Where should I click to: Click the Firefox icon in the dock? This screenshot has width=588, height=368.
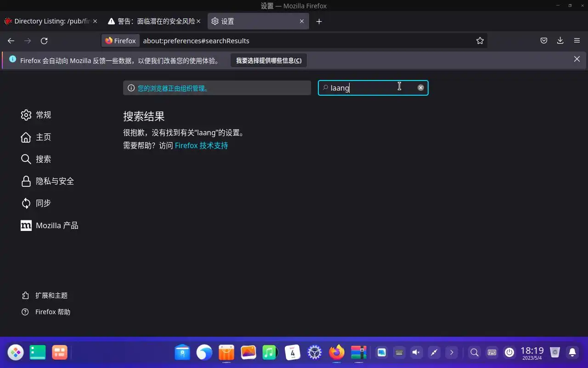pos(337,352)
